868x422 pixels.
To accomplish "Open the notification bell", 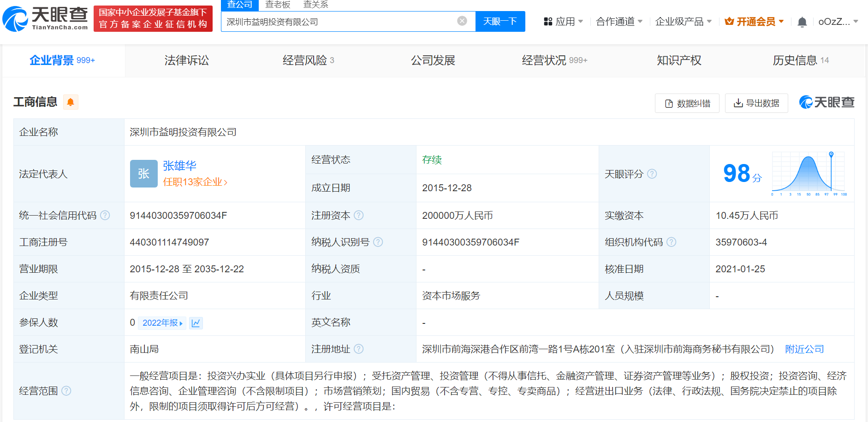I will (x=802, y=22).
